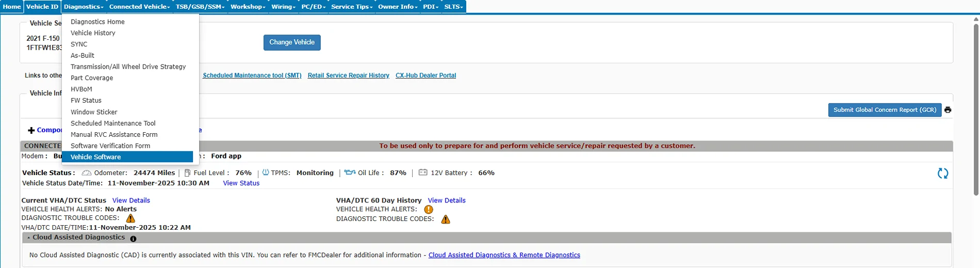Click the TPMS tire pressure icon
Screen dimensions: 980x268
[x=266, y=172]
